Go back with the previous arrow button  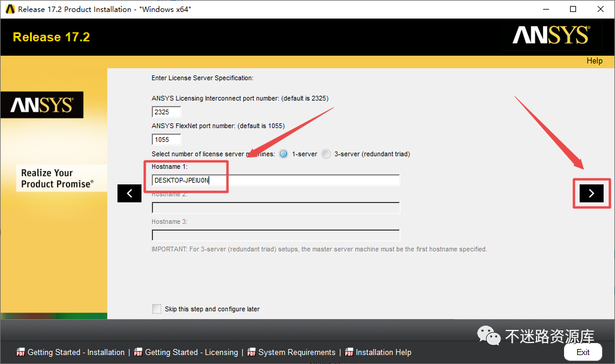(129, 193)
